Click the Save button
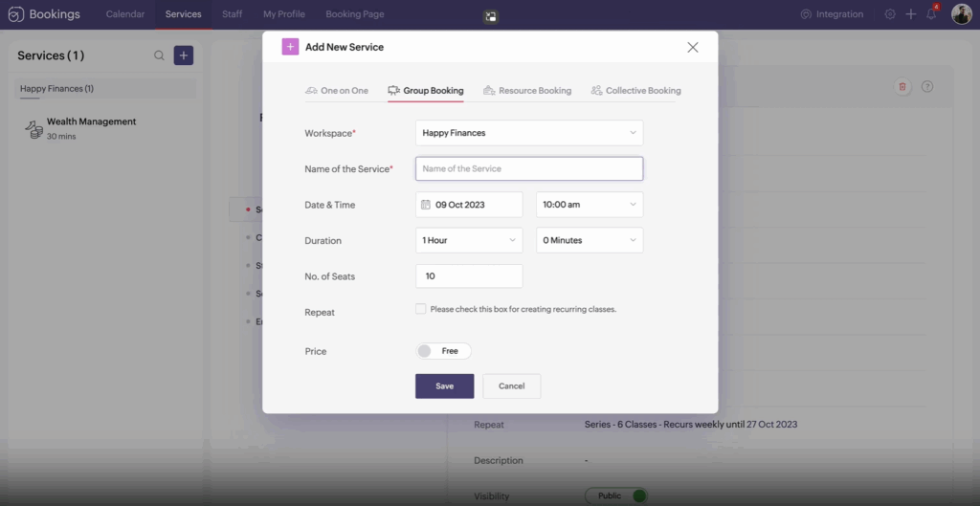Image resolution: width=980 pixels, height=506 pixels. 444,386
